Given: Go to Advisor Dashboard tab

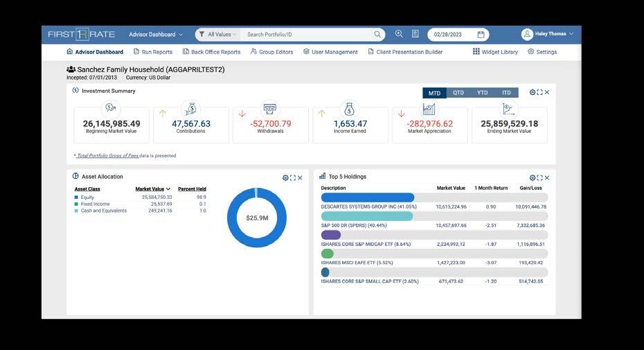Looking at the screenshot, I should click(x=95, y=52).
